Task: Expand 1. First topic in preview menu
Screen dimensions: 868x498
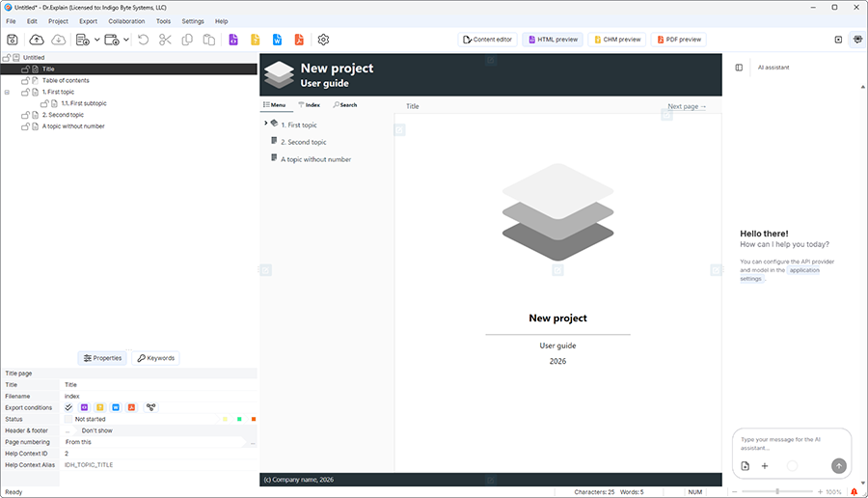Action: (266, 123)
